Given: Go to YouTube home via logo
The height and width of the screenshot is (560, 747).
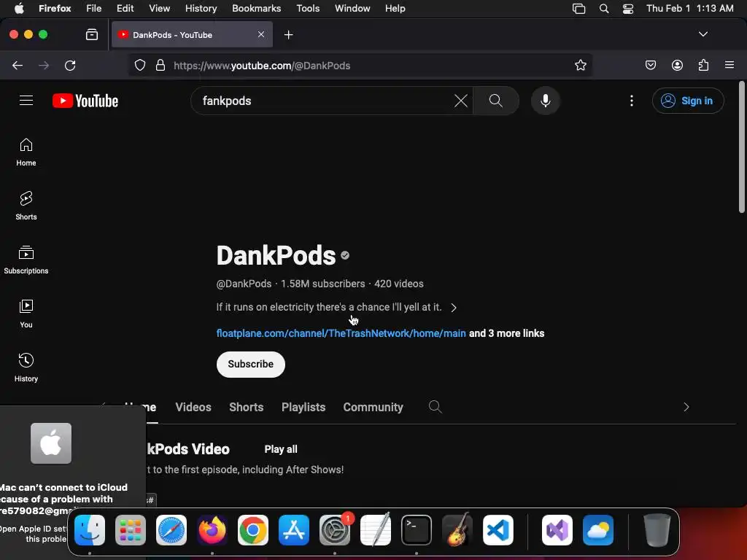Looking at the screenshot, I should point(85,101).
